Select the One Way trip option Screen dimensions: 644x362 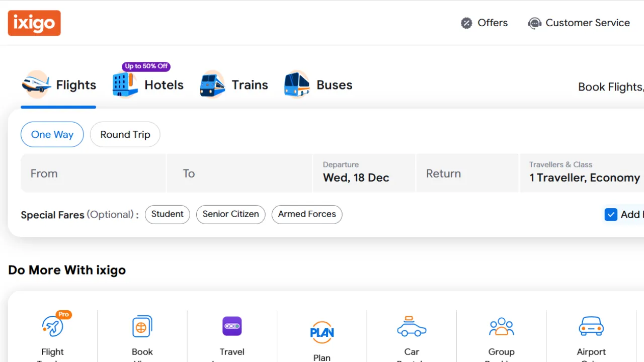52,134
